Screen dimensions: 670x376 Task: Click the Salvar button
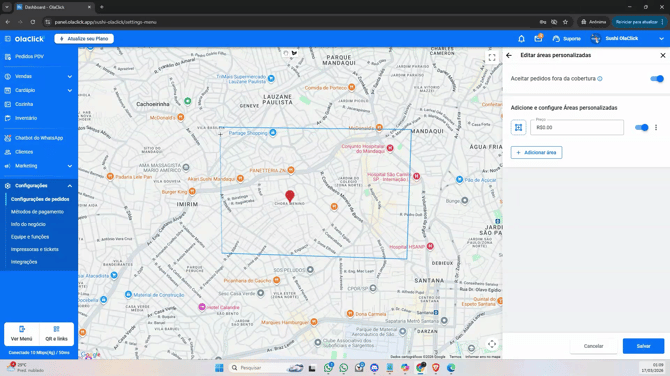(644, 346)
